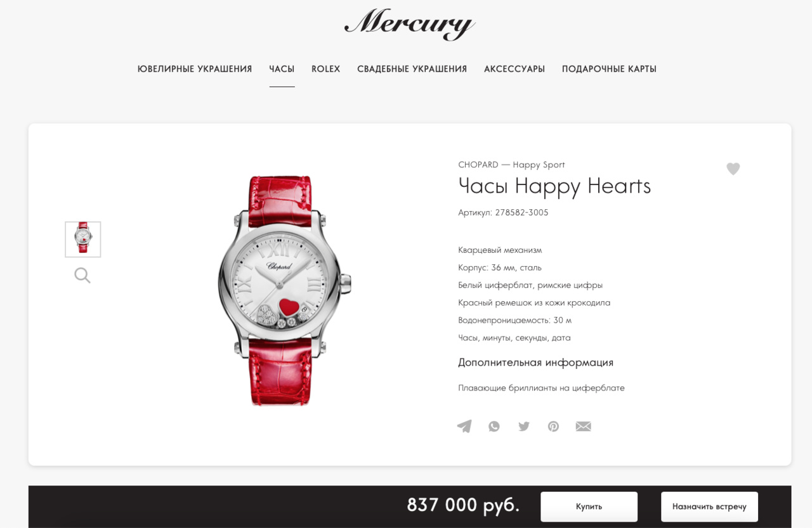Go to the Rolex section
The width and height of the screenshot is (812, 528).
326,69
